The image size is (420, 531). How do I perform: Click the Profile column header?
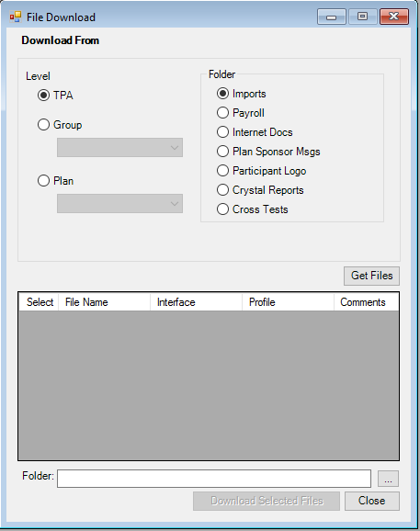(x=288, y=302)
